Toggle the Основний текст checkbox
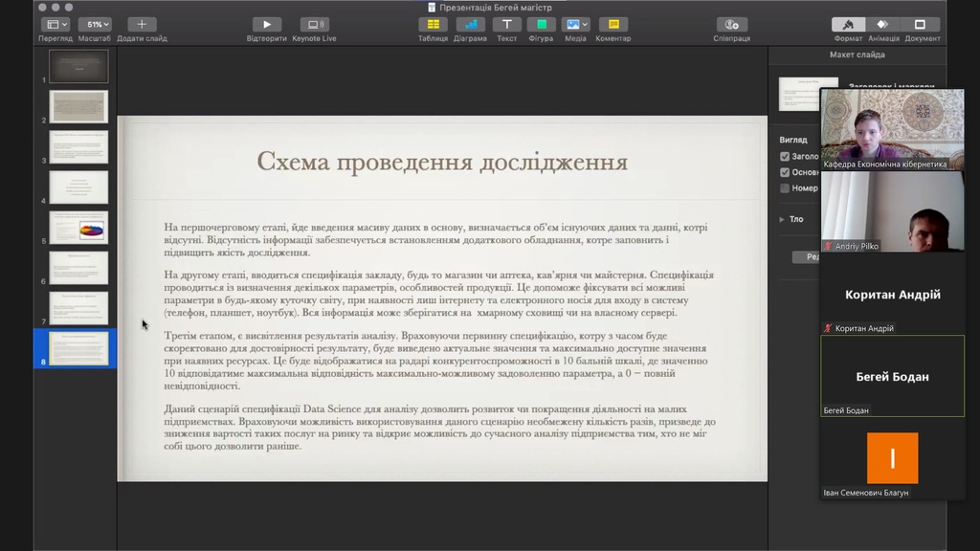 (785, 173)
